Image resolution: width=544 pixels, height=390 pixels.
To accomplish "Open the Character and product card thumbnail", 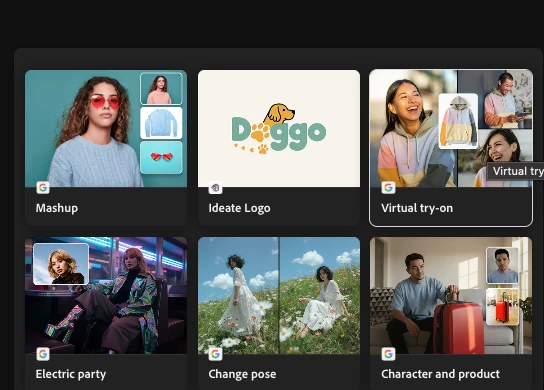I will (x=451, y=295).
